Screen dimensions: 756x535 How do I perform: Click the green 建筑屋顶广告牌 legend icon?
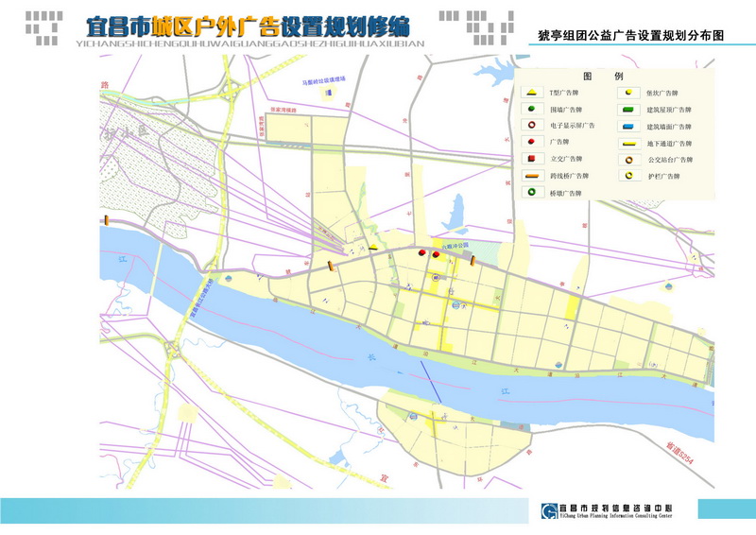627,110
